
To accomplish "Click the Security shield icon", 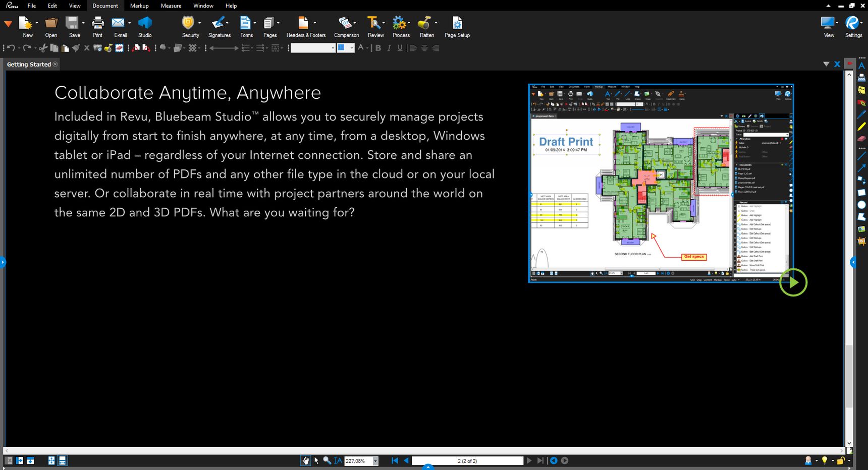I will 188,23.
